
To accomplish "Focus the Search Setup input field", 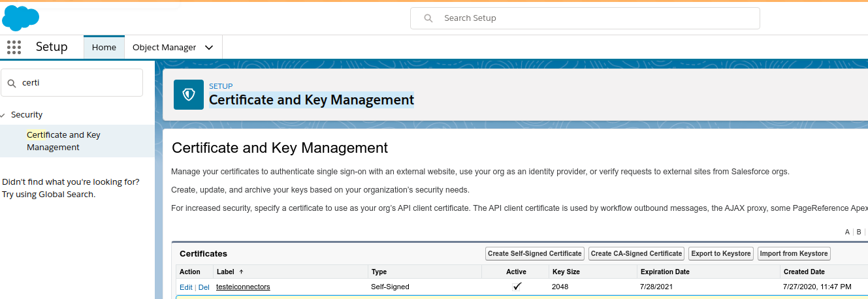I will click(594, 18).
